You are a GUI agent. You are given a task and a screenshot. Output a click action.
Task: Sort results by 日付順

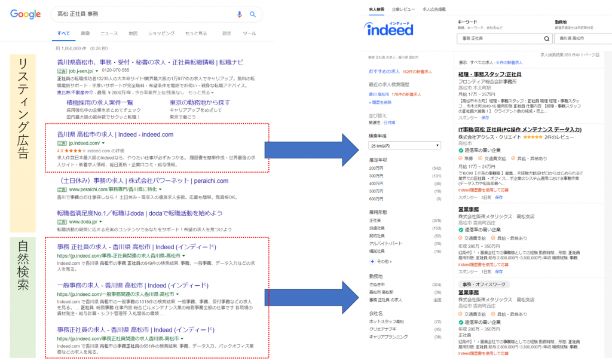coord(389,123)
